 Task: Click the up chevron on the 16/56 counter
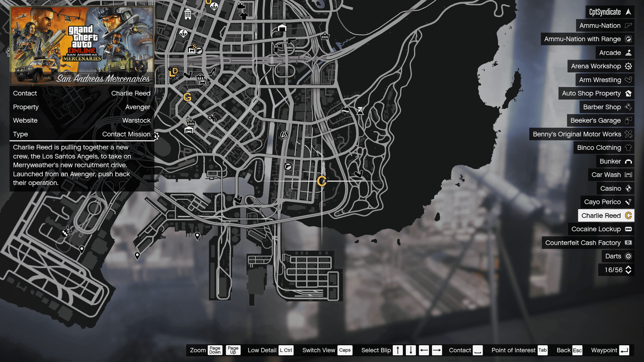(x=629, y=267)
